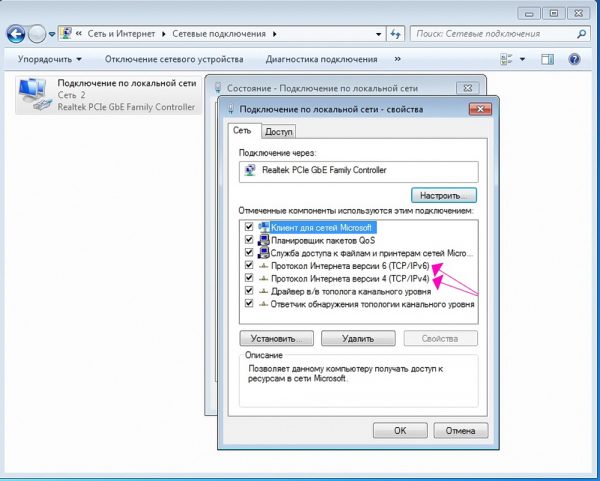The width and height of the screenshot is (600, 481).
Task: Click the network icon in the address bar
Action: click(x=67, y=33)
